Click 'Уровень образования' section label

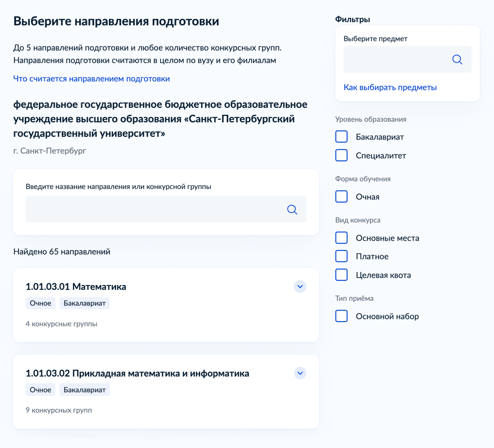(370, 119)
